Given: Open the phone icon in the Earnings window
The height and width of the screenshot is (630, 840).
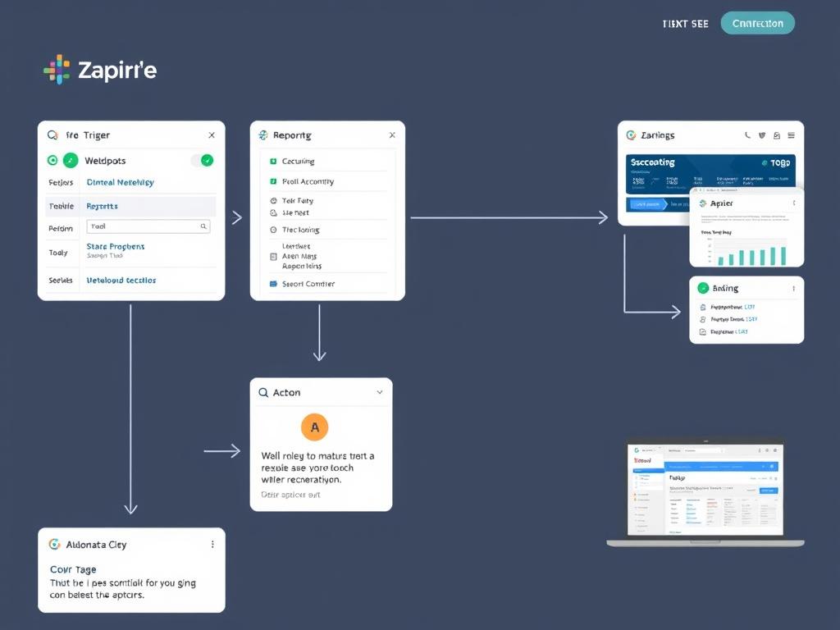Looking at the screenshot, I should tap(748, 135).
